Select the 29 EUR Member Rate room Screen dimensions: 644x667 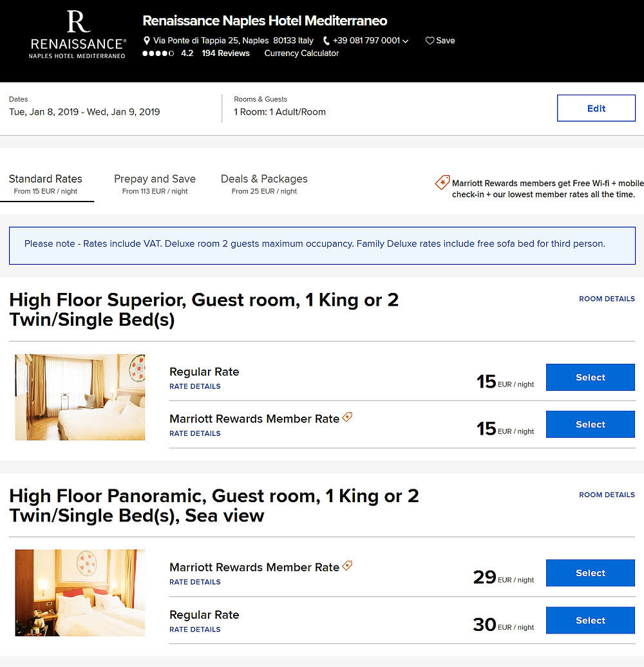tap(590, 573)
